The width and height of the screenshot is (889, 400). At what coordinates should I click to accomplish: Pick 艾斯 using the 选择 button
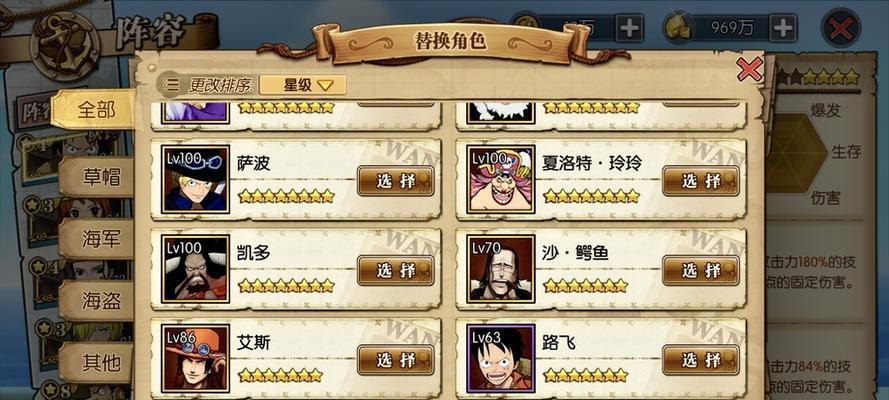(x=396, y=360)
